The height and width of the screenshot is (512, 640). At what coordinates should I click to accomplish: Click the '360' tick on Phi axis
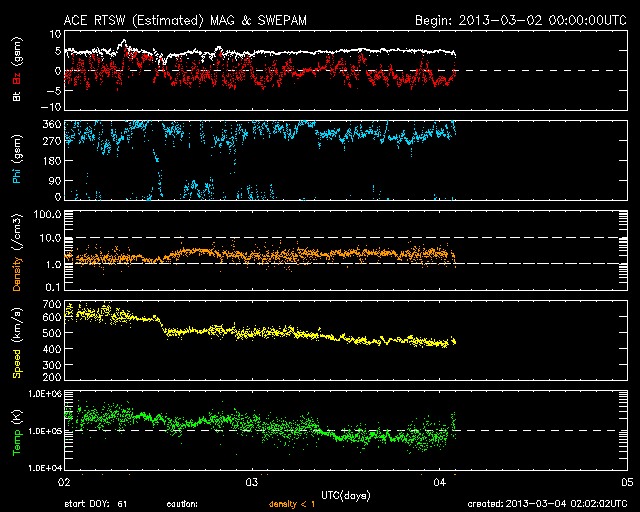click(x=51, y=125)
